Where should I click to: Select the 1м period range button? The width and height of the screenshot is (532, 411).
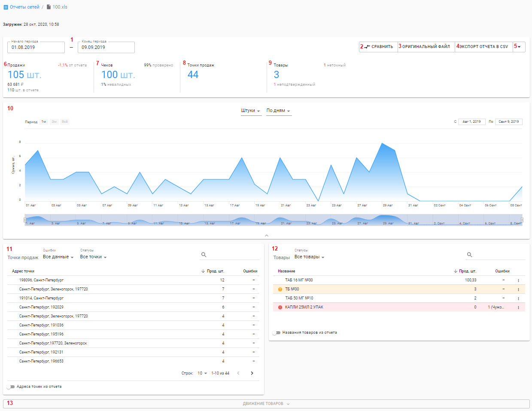coord(44,122)
